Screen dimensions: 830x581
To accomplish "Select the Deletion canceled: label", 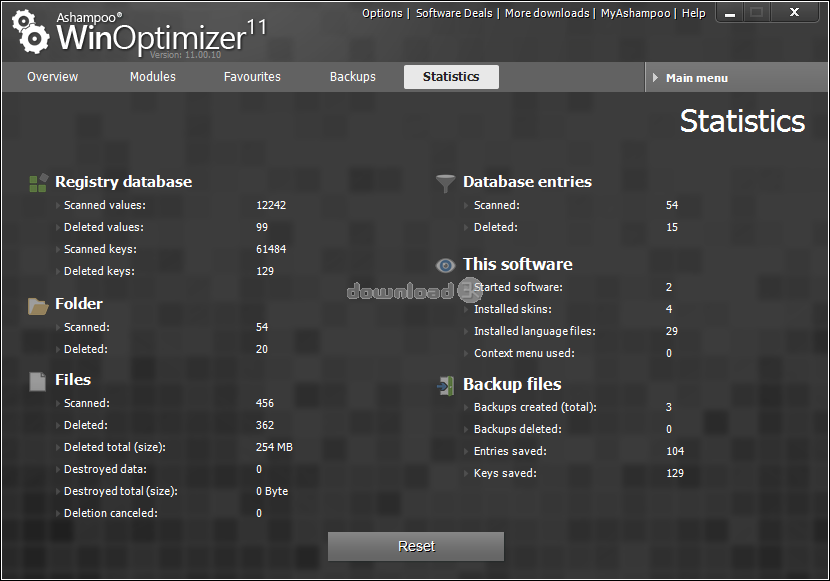I will (111, 513).
